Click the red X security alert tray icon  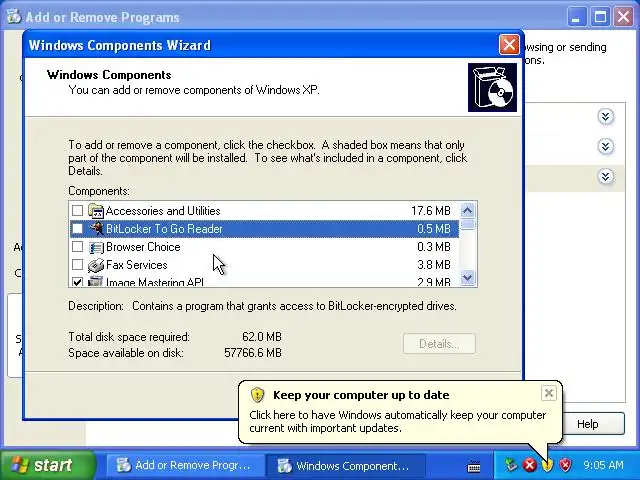click(529, 464)
